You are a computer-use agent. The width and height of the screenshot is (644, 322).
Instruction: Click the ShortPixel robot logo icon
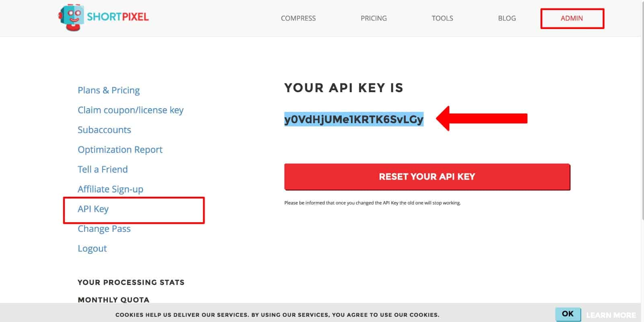(x=71, y=18)
